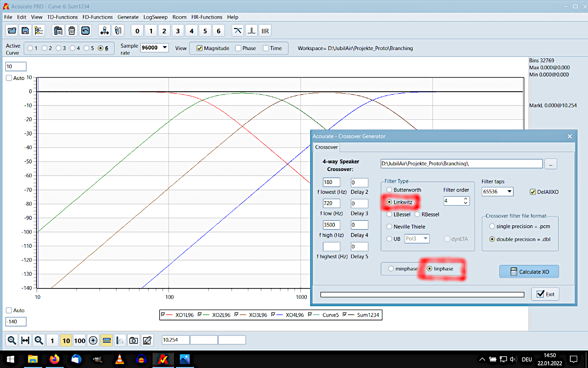This screenshot has height=368, width=588.
Task: Open the Windows Start menu
Action: 11,359
